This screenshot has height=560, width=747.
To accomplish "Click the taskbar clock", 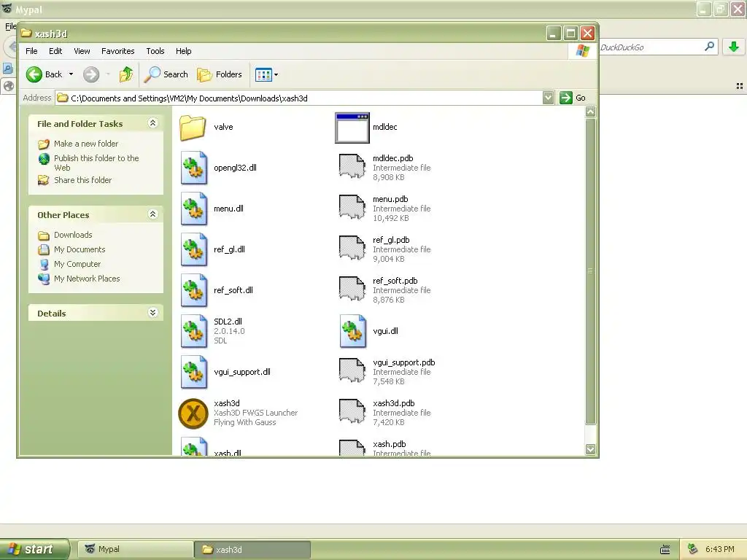I will 719,550.
